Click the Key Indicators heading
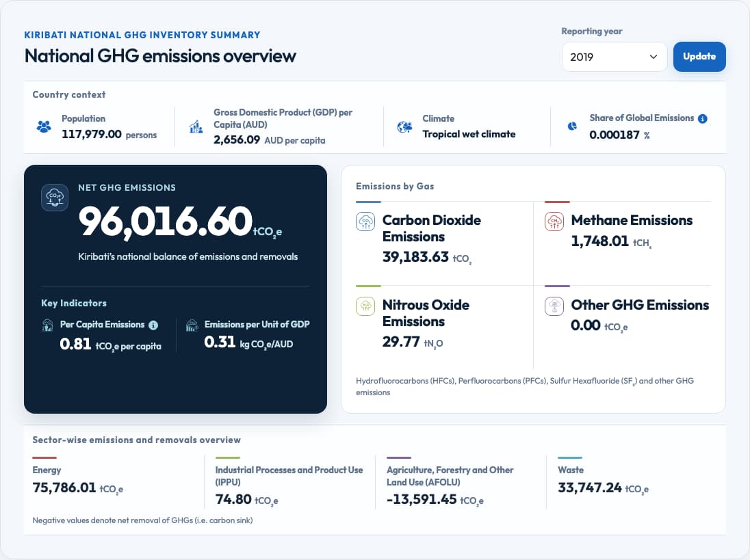750x560 pixels. click(x=74, y=303)
